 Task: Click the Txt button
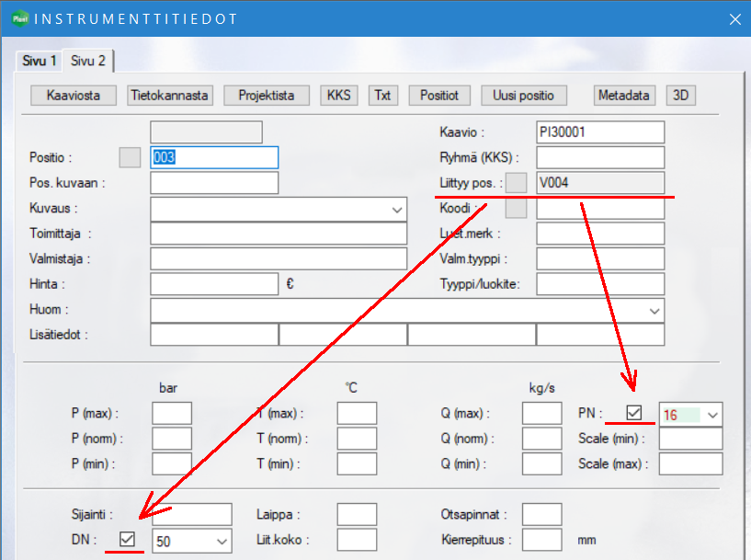click(382, 96)
